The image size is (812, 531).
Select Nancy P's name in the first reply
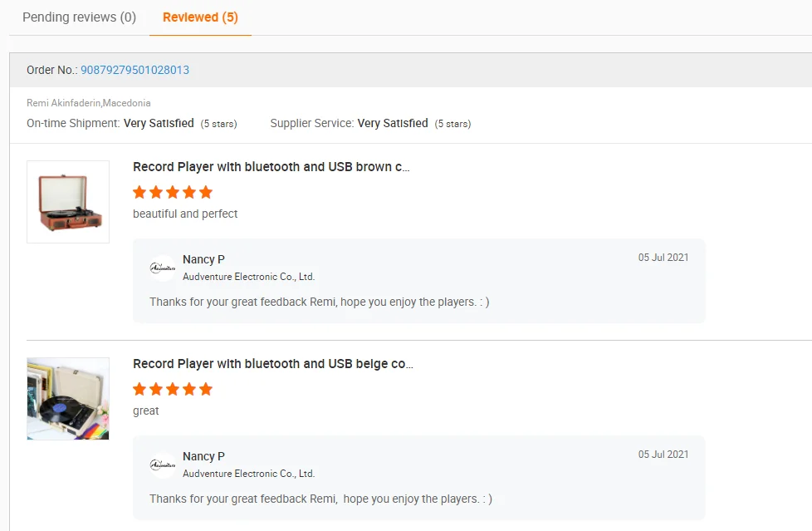pyautogui.click(x=203, y=259)
